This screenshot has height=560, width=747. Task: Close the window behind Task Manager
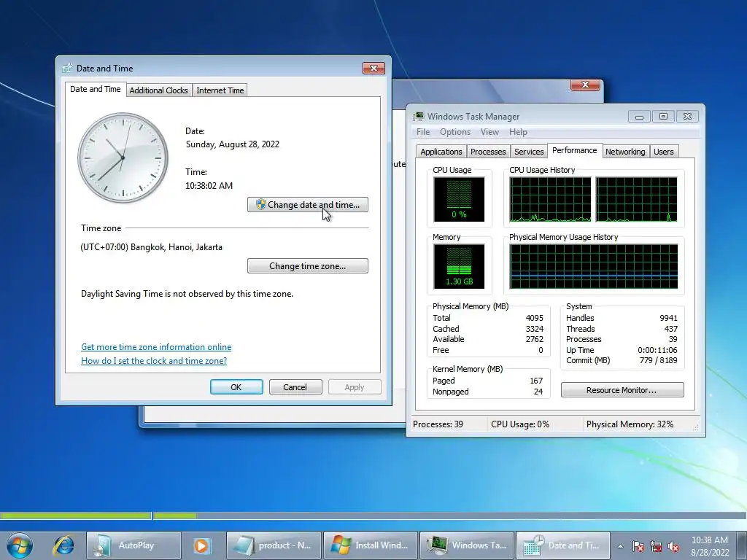tap(585, 85)
